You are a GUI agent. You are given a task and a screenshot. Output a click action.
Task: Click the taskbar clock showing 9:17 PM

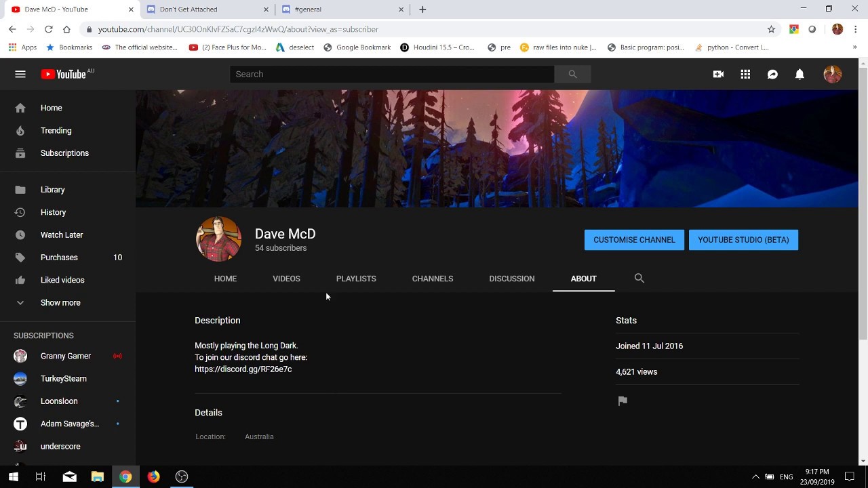(817, 476)
